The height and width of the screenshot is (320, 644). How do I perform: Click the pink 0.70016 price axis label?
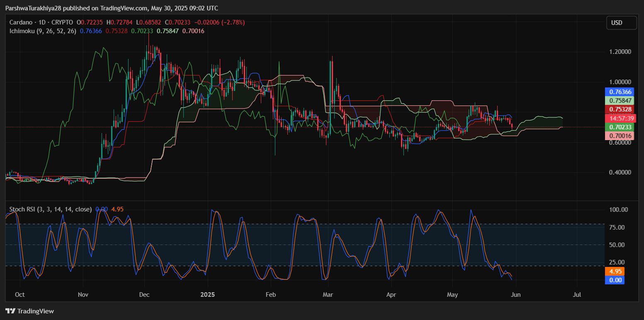click(x=619, y=136)
